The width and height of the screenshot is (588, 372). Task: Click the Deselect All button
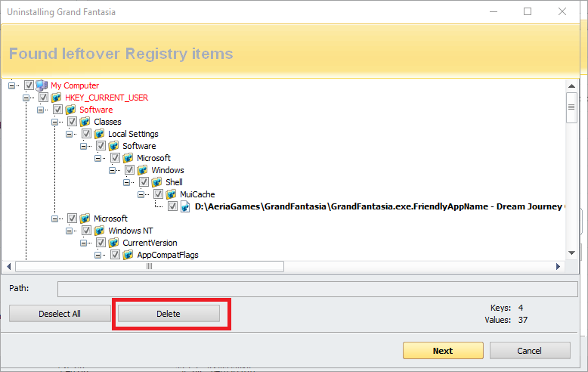pos(60,314)
